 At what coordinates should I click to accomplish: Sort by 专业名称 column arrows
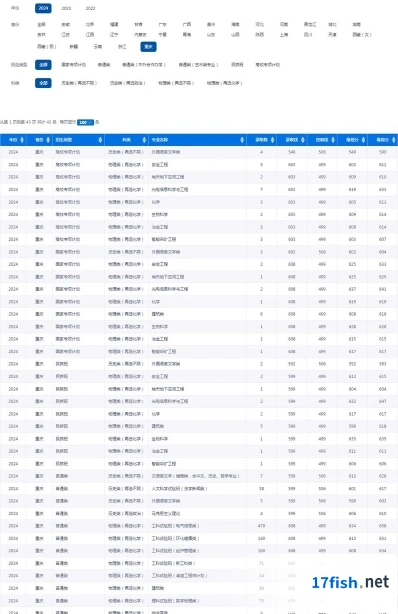[242, 140]
